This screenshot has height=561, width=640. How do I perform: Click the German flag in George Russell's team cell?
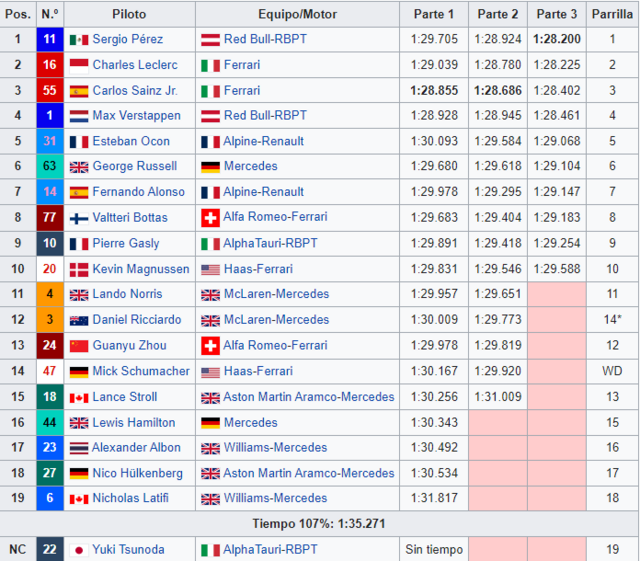click(210, 167)
